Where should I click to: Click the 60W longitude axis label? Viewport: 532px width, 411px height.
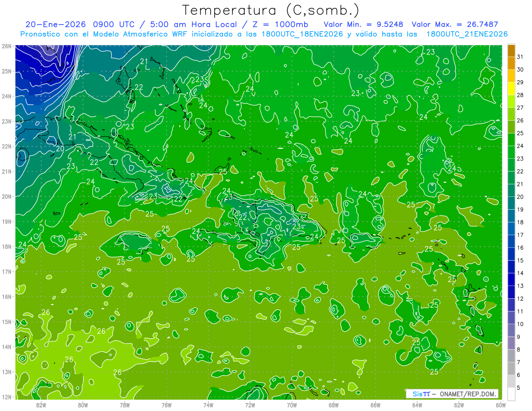[x=501, y=405]
